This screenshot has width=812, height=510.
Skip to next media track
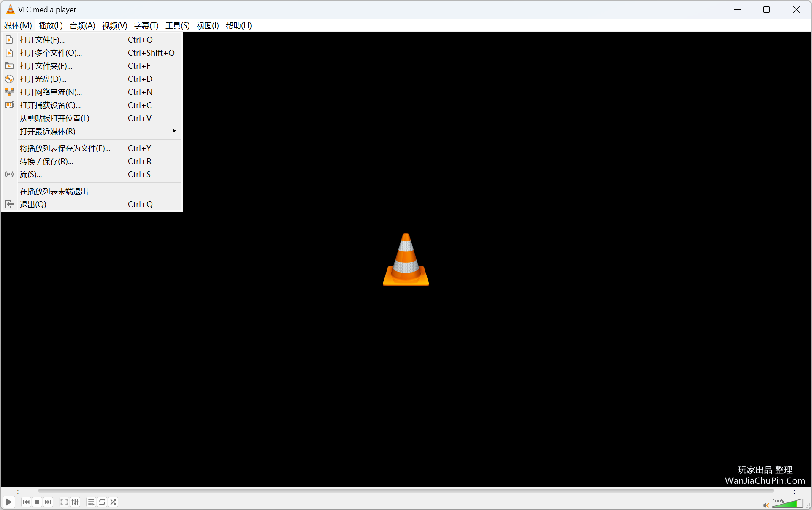click(x=48, y=502)
